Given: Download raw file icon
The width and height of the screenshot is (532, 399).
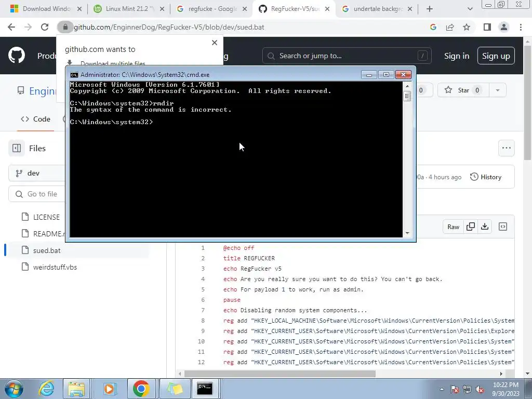Looking at the screenshot, I should 485,227.
